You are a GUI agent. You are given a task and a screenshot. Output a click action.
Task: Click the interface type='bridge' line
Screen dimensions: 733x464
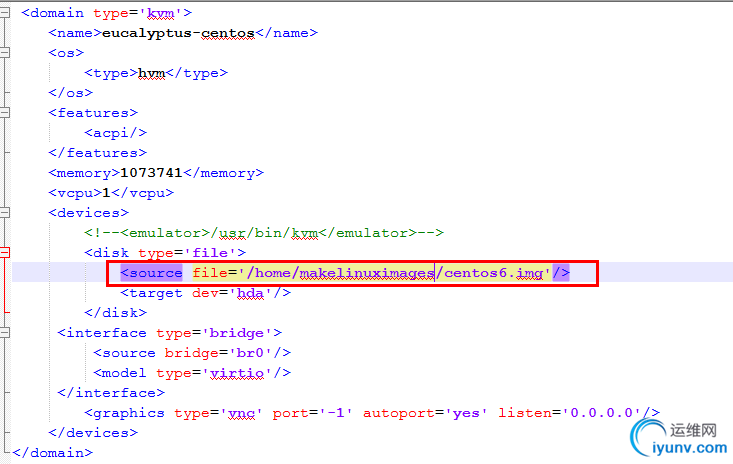[x=169, y=333]
